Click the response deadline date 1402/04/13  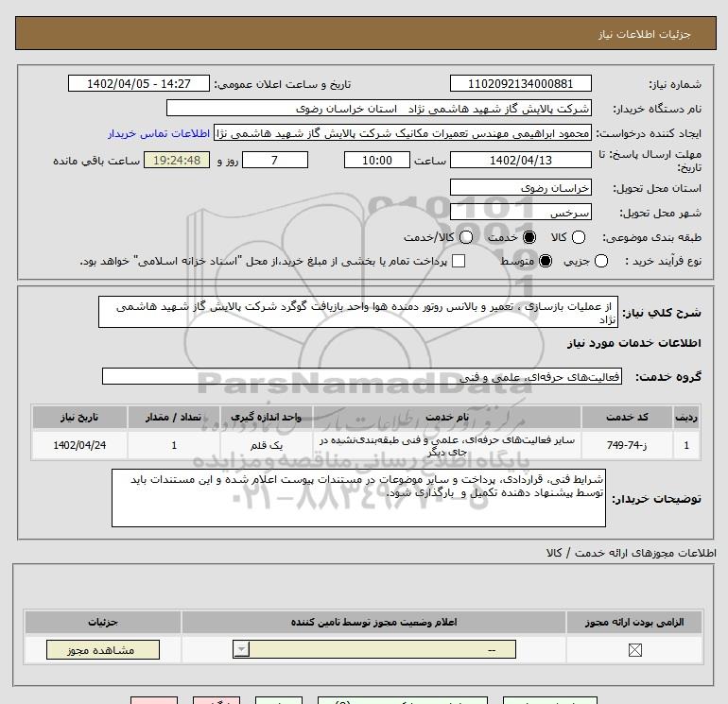(x=520, y=160)
